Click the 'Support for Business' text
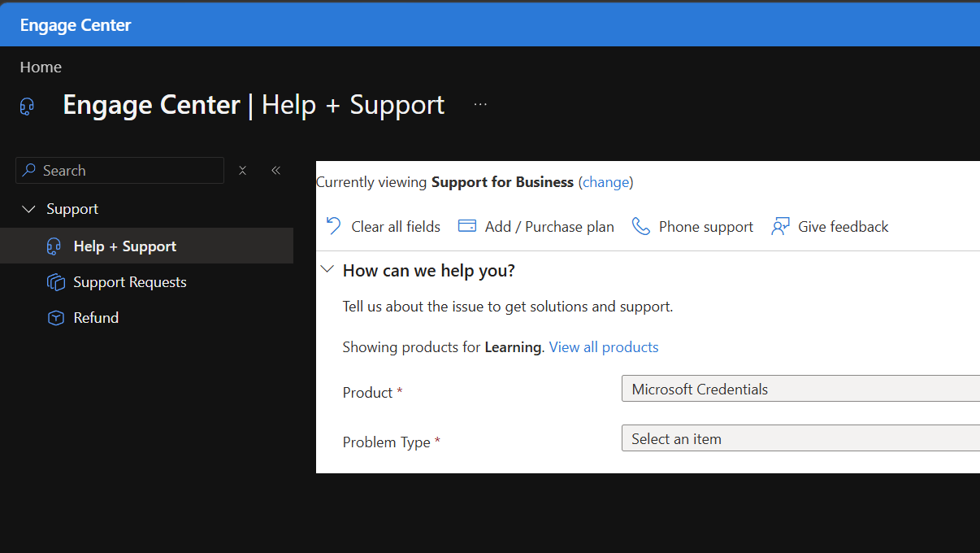Viewport: 980px width, 553px height. click(502, 182)
